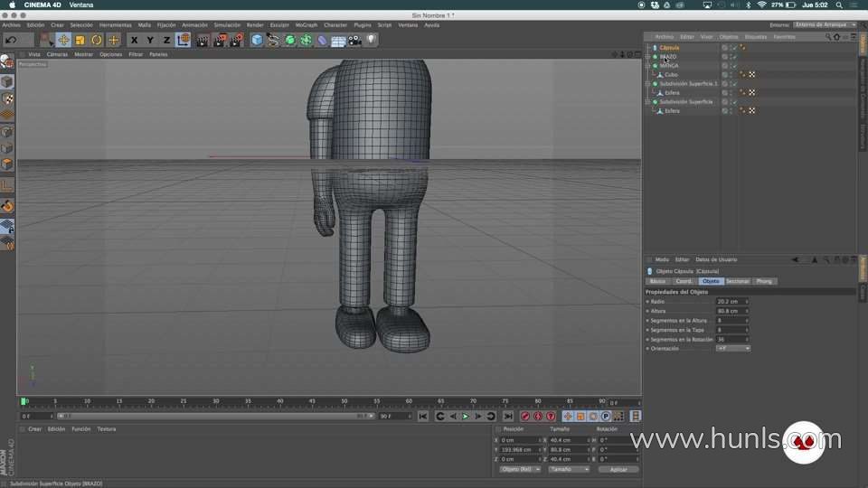868x488 pixels.
Task: Open the Objeto (Rel) dropdown
Action: click(x=520, y=469)
